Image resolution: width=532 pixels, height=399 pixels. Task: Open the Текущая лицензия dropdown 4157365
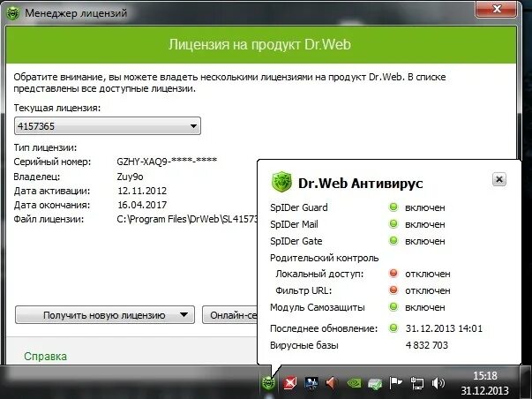coord(108,126)
